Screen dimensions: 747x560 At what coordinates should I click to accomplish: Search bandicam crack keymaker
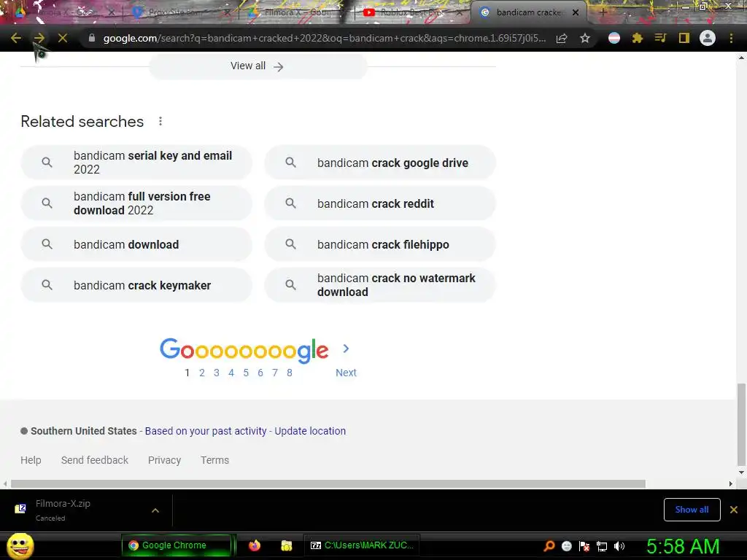tap(136, 285)
